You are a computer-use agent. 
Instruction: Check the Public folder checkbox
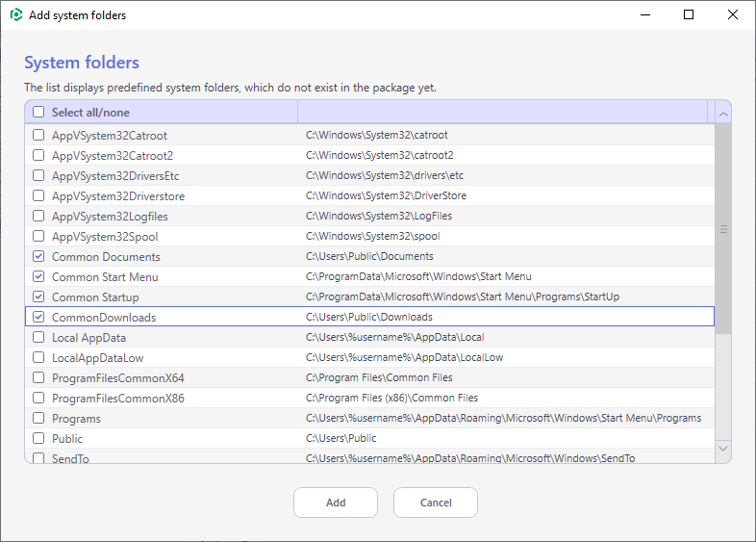coord(38,438)
